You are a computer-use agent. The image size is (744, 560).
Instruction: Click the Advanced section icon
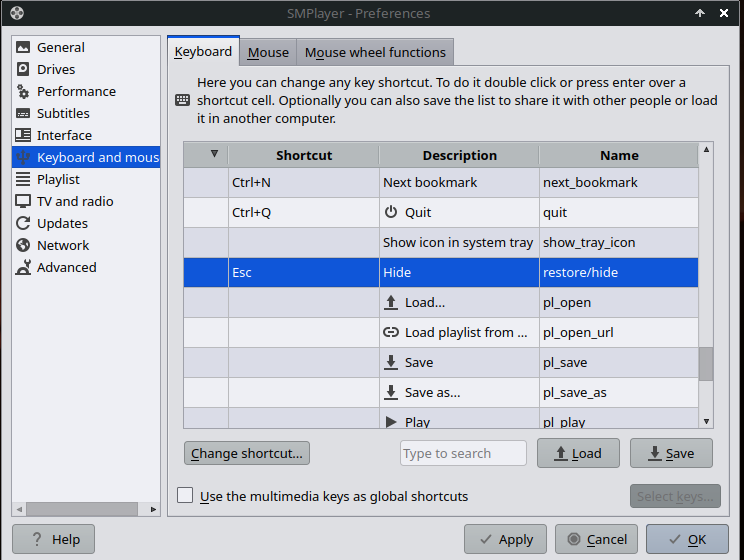(23, 267)
